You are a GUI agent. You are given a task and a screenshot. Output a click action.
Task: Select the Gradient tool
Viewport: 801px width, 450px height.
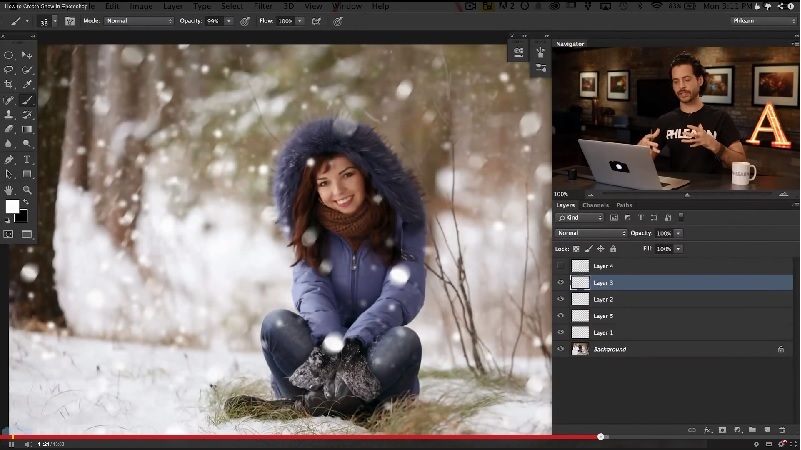(x=27, y=130)
